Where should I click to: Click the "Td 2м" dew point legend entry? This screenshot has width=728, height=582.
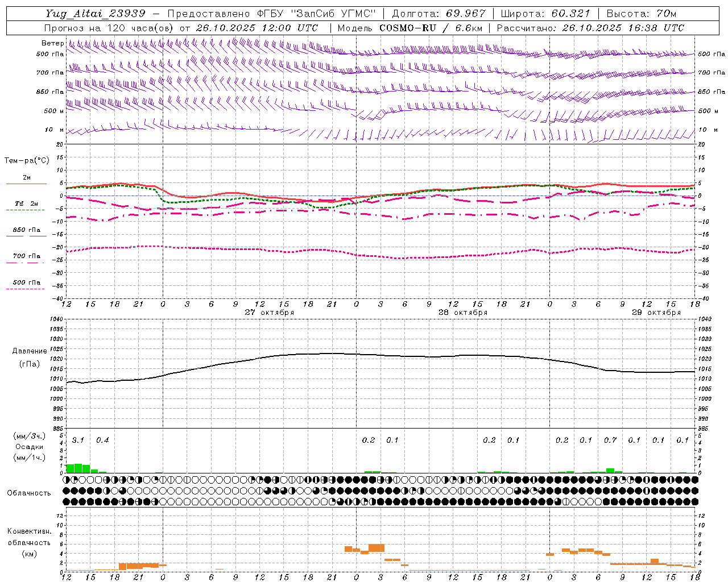tap(27, 203)
